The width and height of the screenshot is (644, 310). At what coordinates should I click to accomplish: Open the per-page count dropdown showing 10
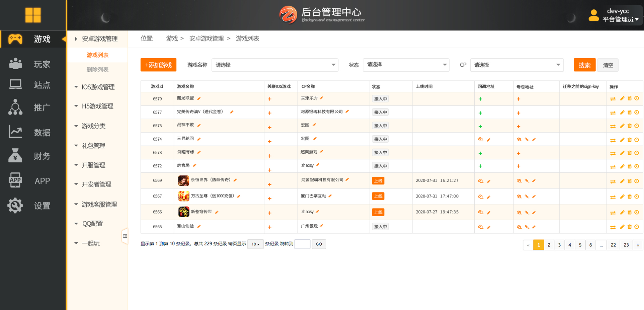[x=255, y=244]
